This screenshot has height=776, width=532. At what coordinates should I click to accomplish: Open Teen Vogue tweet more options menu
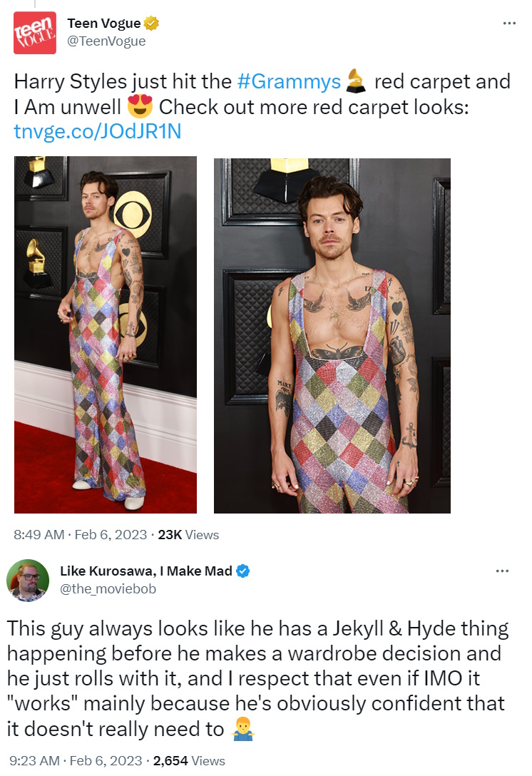pyautogui.click(x=509, y=24)
